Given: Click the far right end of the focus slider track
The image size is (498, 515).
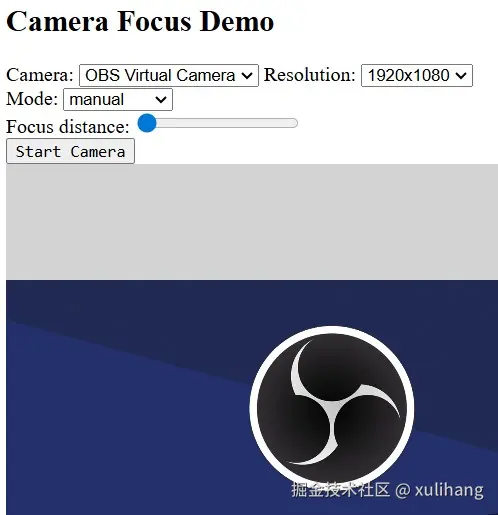Looking at the screenshot, I should (295, 123).
